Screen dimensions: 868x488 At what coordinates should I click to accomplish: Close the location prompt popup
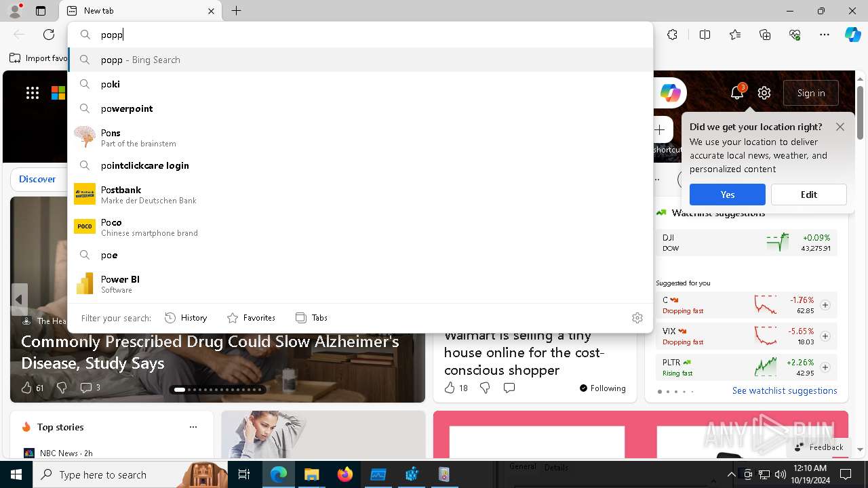pyautogui.click(x=840, y=127)
